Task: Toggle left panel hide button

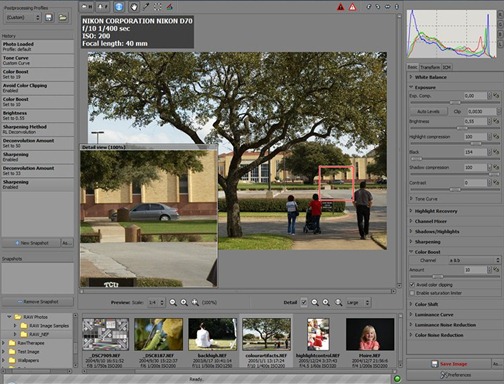Action: (87, 6)
